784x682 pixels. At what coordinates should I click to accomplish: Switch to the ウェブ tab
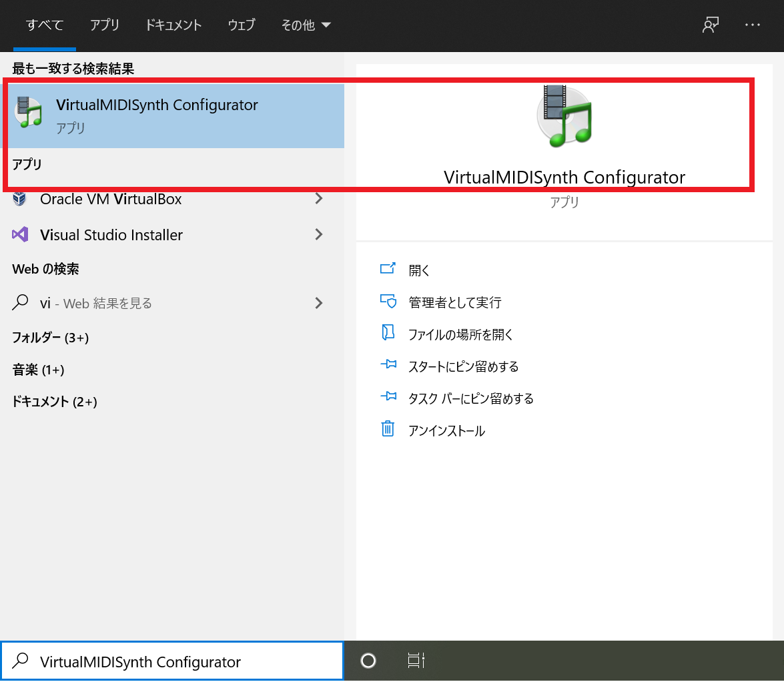click(242, 25)
